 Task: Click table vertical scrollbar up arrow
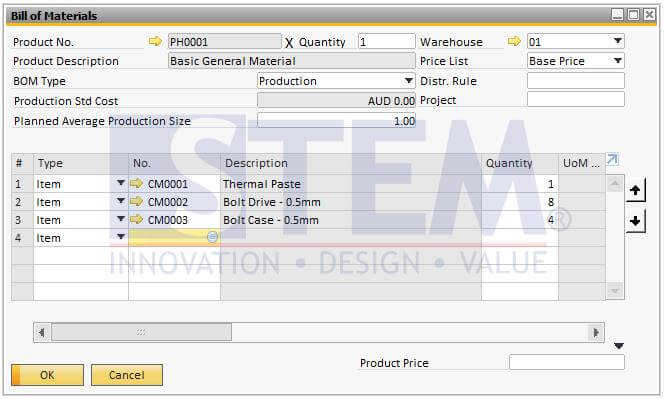(x=614, y=183)
